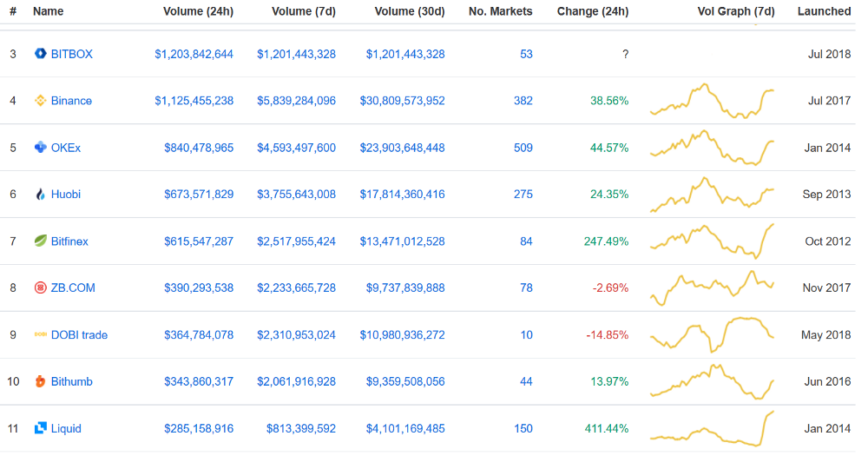Click the Vol Graph (7d) header
Image resolution: width=868 pixels, height=456 pixels.
736,11
